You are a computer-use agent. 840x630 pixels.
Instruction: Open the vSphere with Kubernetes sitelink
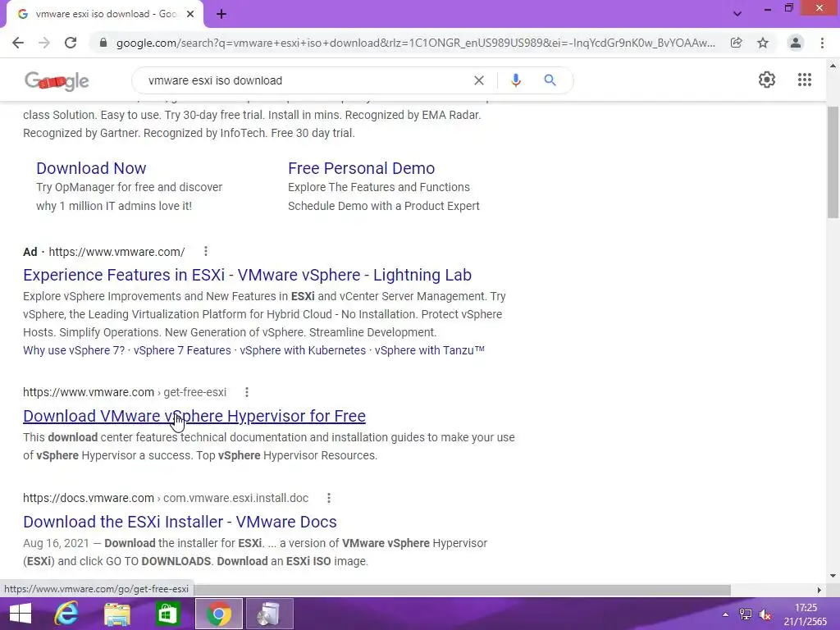303,350
